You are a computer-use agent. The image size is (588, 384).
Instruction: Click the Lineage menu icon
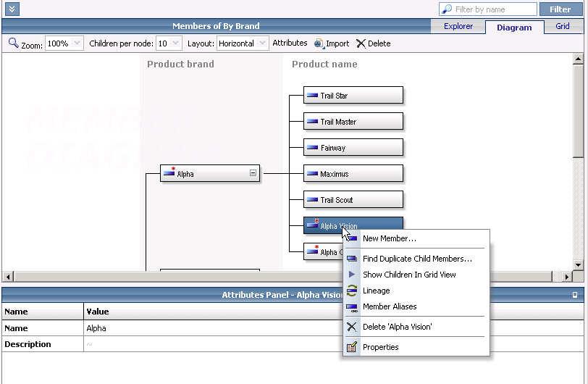pos(352,291)
